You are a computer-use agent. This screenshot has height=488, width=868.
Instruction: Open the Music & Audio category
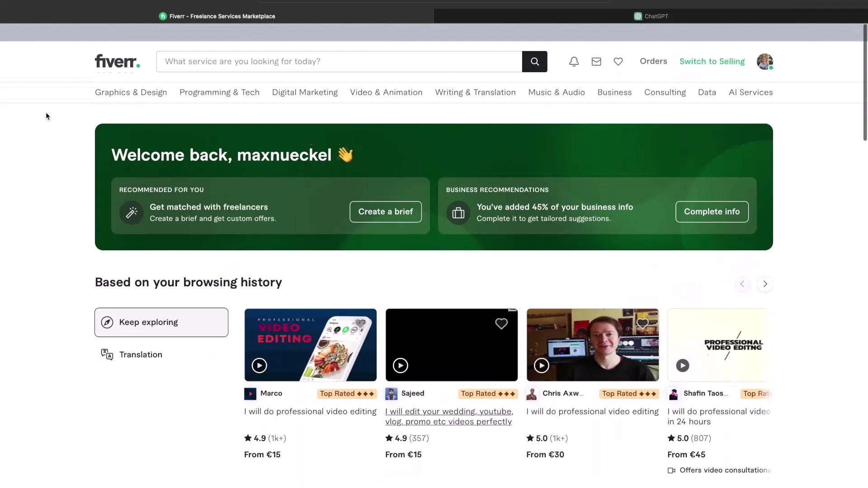[x=557, y=93]
